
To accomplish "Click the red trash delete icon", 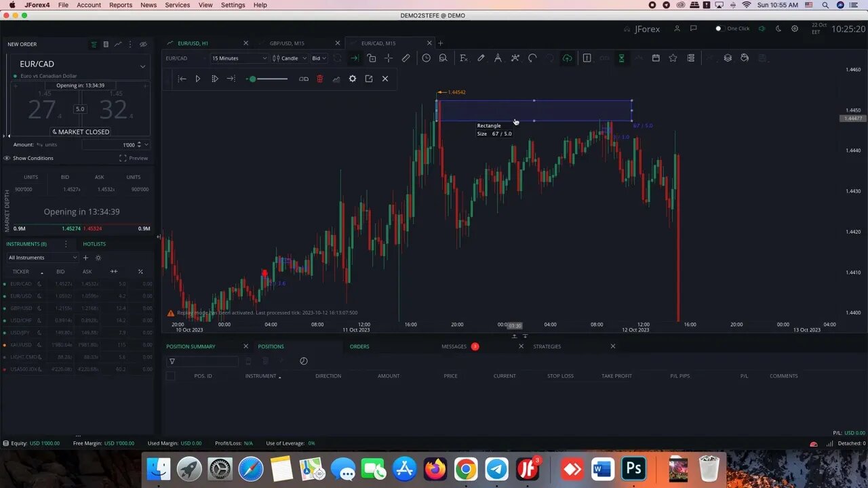I will pos(320,79).
